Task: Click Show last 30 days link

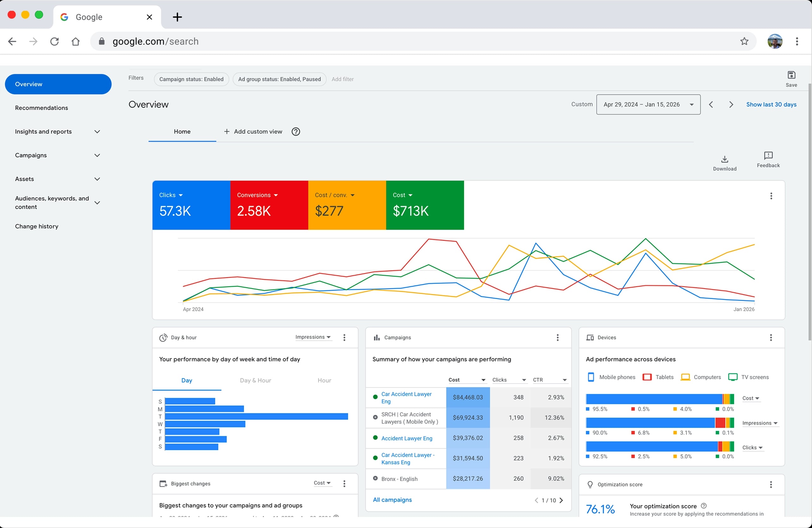Action: [771, 104]
